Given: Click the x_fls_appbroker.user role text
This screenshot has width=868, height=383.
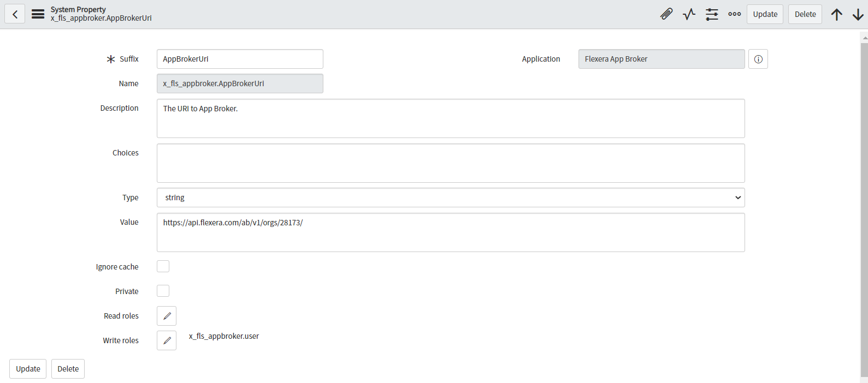Looking at the screenshot, I should (224, 336).
